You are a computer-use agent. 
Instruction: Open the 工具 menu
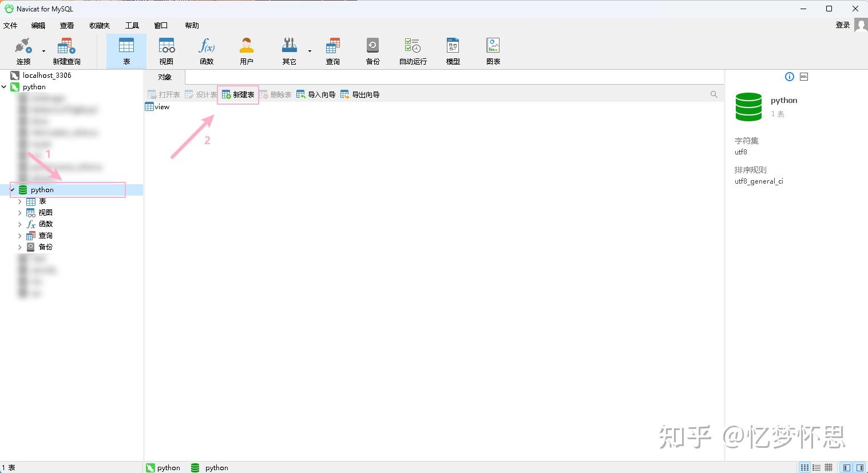click(x=132, y=25)
